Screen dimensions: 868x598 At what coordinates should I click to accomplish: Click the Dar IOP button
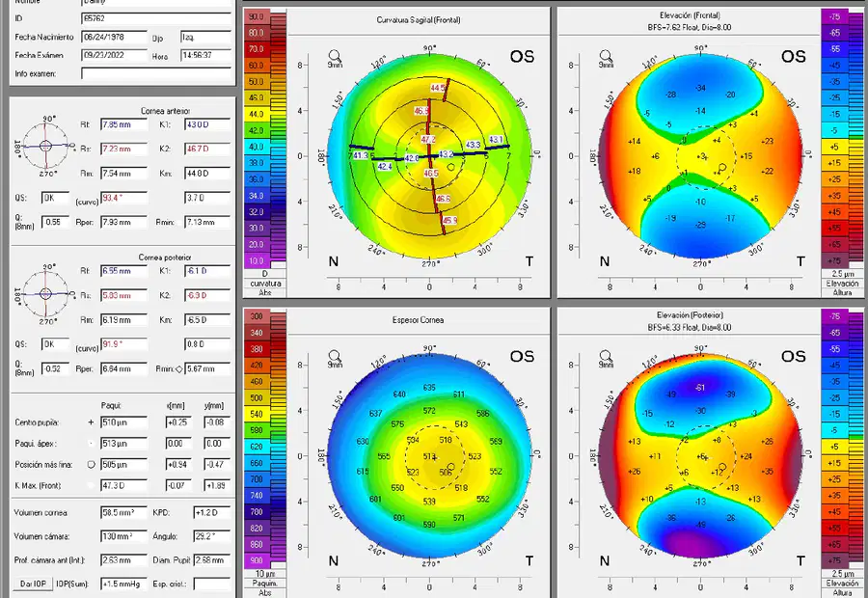tap(33, 584)
